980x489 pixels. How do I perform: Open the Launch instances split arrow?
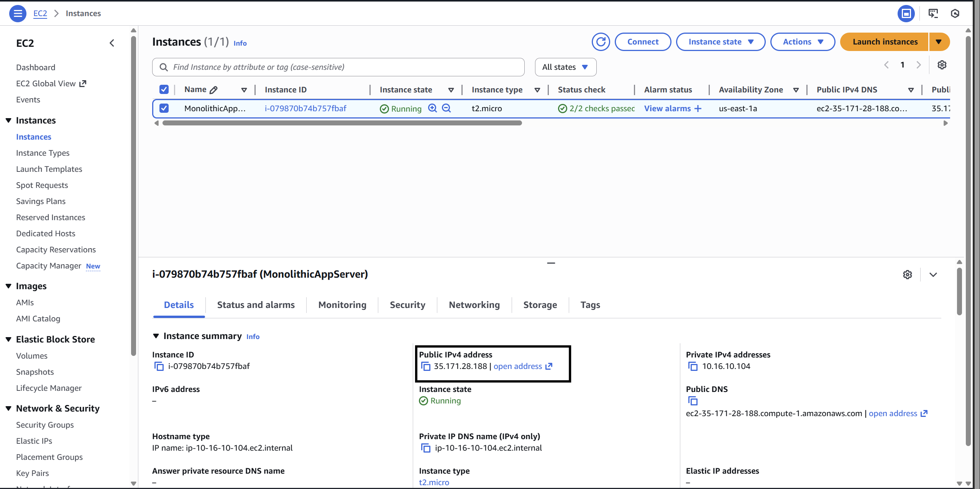pyautogui.click(x=939, y=42)
